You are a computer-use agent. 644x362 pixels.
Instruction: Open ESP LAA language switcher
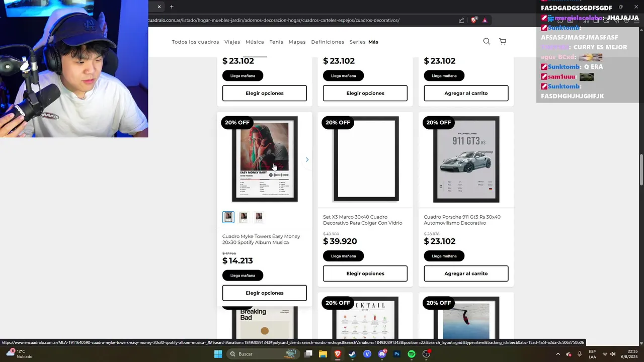(x=592, y=354)
